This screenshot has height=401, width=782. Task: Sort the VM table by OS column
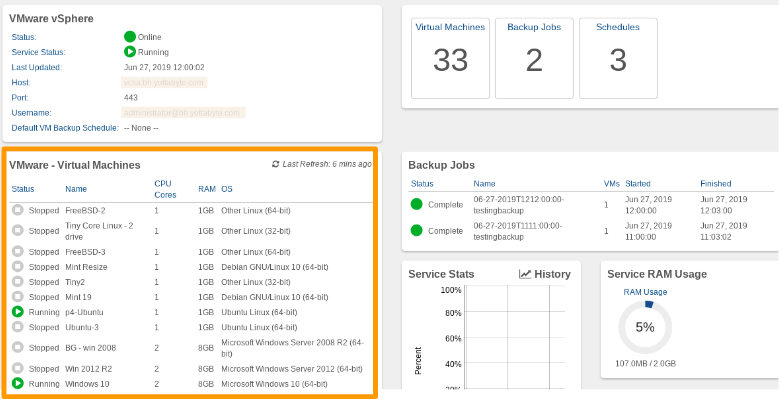pyautogui.click(x=227, y=189)
